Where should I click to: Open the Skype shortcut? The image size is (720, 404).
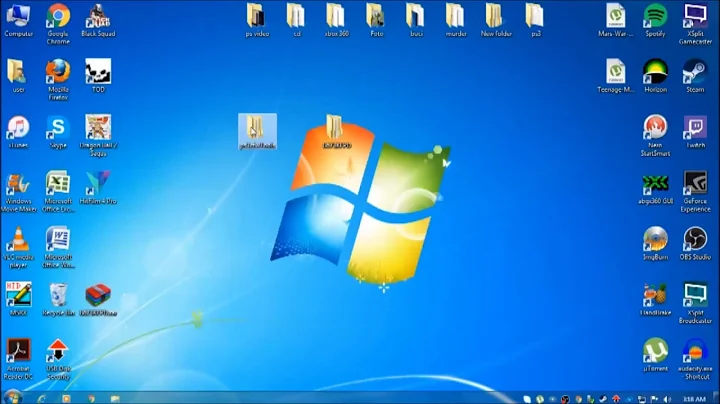click(58, 132)
